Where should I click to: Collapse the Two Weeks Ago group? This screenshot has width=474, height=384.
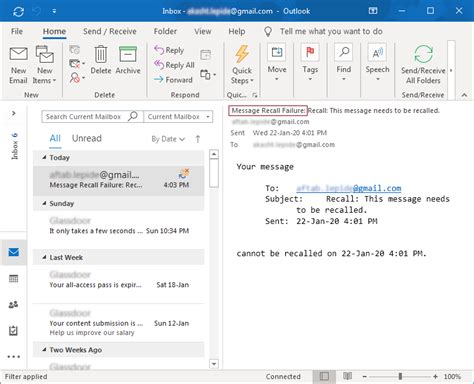[x=44, y=350]
